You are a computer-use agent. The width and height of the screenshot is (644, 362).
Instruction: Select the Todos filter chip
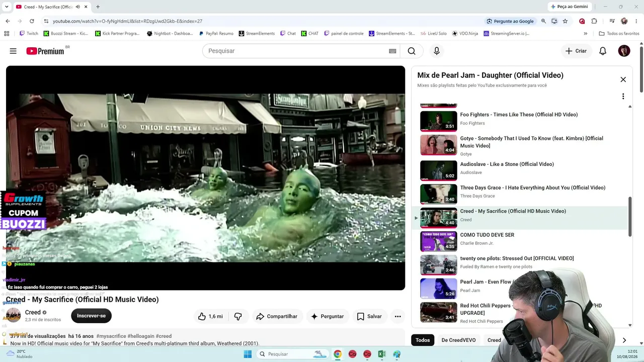point(423,340)
